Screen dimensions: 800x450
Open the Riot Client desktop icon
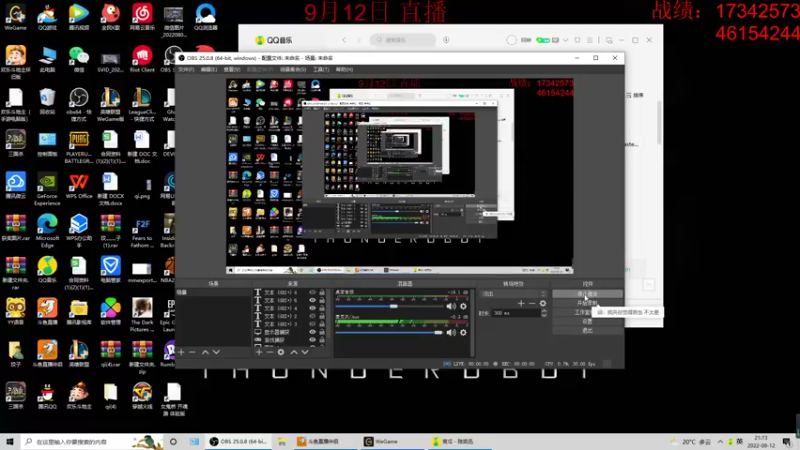click(x=142, y=59)
